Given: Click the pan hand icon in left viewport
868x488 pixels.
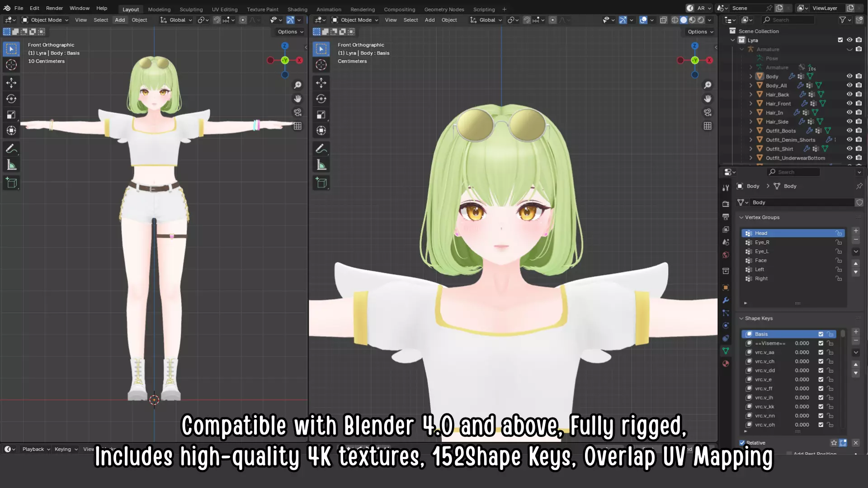Looking at the screenshot, I should tap(297, 99).
